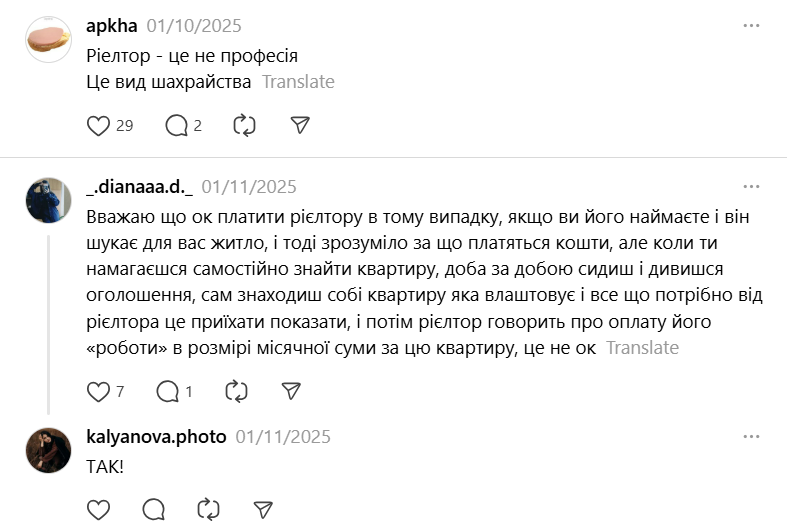Like kalyanova.photo's reply
The image size is (787, 531).
pos(98,509)
